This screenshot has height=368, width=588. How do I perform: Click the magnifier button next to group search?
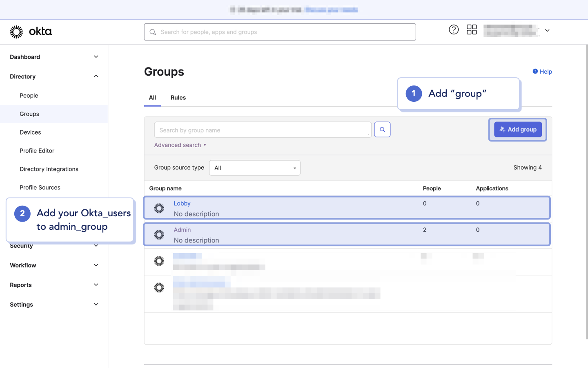point(382,129)
